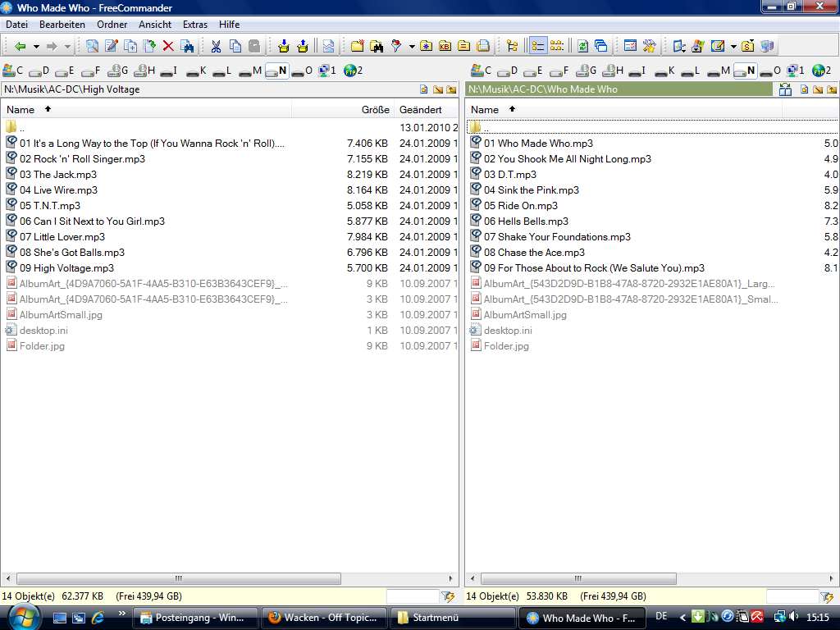Click the right pane horizontal scrollbar thumb
The height and width of the screenshot is (630, 840).
click(x=578, y=578)
